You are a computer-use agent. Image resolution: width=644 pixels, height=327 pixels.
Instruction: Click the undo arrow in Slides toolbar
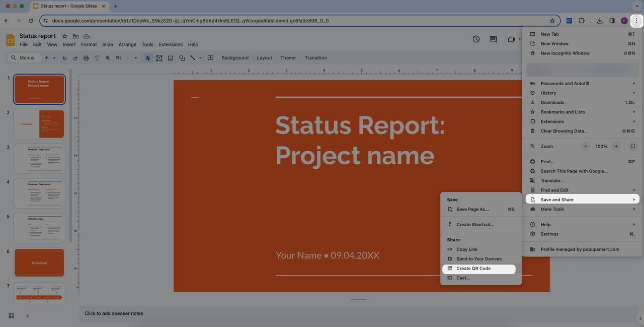tap(64, 58)
